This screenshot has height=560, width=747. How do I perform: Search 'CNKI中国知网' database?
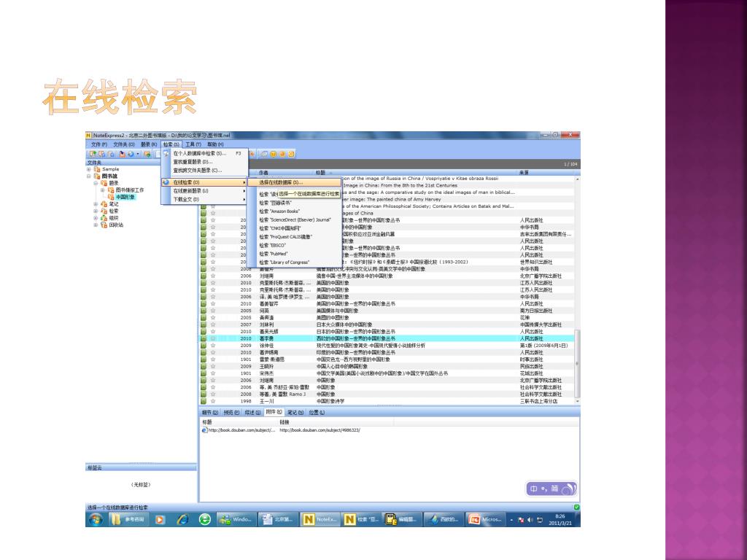[294, 228]
